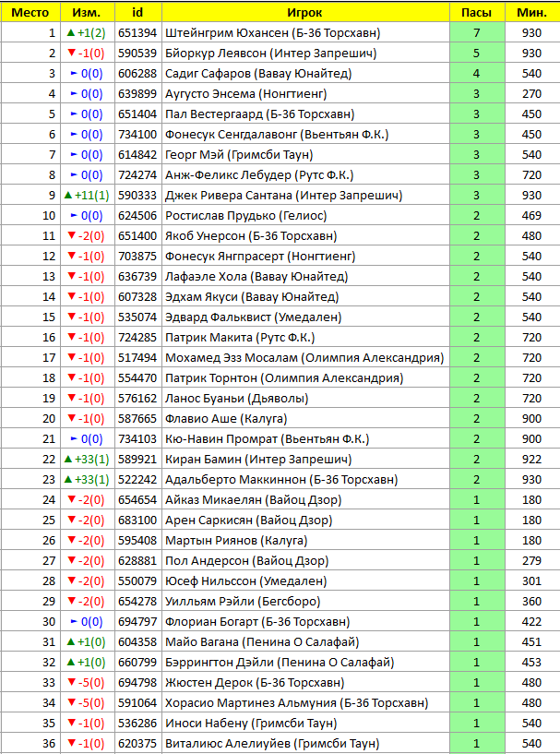Click the '+1(2)' change cell
Viewport: 560px width, 754px height.
click(x=87, y=32)
